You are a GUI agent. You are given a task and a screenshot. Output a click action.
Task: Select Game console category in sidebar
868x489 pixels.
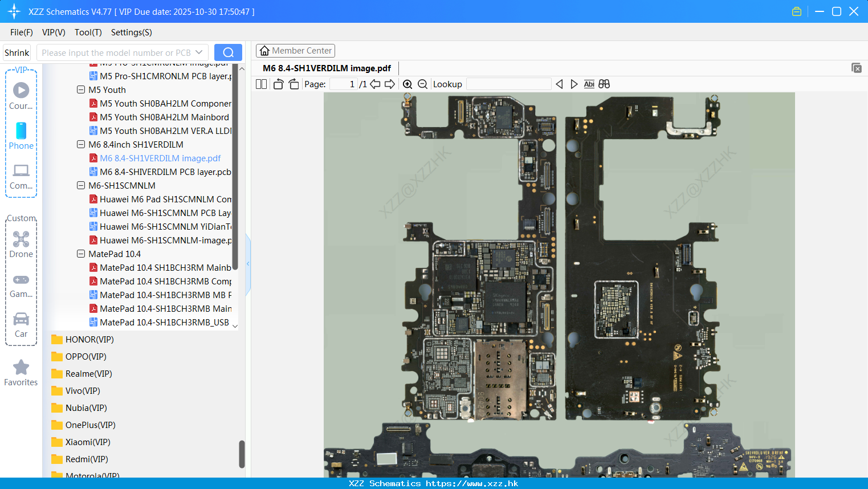(21, 285)
